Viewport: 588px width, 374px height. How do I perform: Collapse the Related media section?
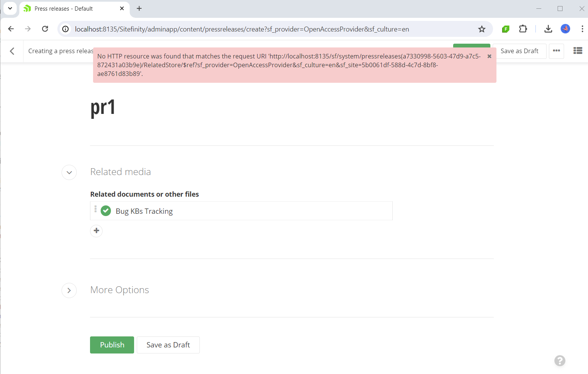point(69,172)
